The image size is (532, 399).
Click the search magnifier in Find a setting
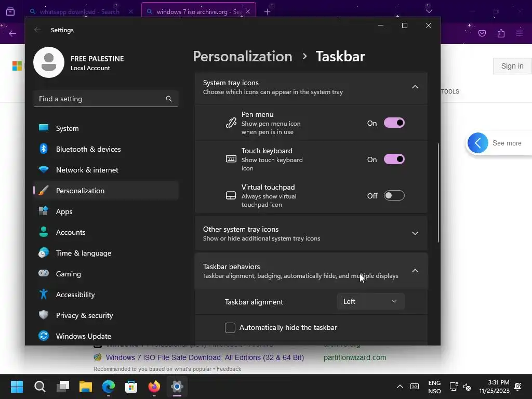[x=169, y=99]
